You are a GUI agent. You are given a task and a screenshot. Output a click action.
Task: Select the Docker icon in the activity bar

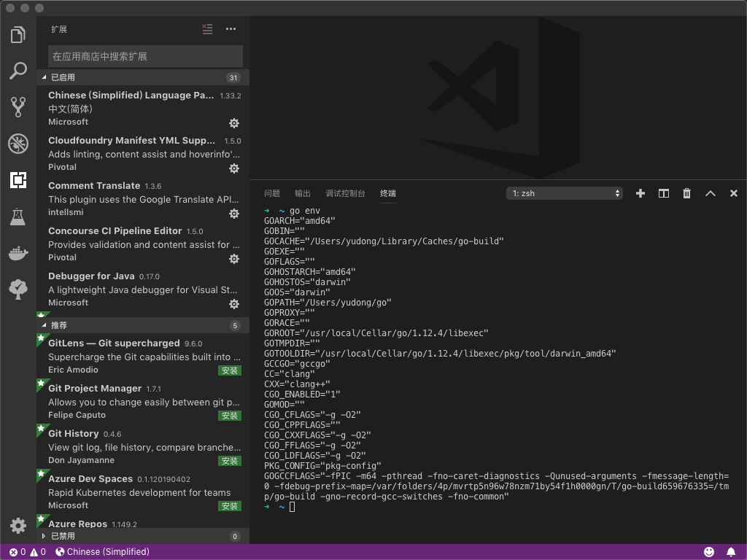click(x=18, y=254)
